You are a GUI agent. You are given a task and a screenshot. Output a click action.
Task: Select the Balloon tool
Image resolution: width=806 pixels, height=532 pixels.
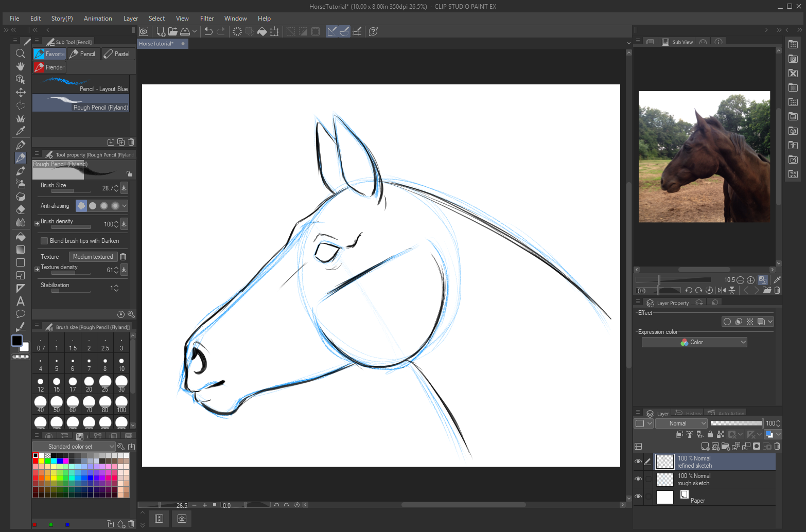point(21,314)
